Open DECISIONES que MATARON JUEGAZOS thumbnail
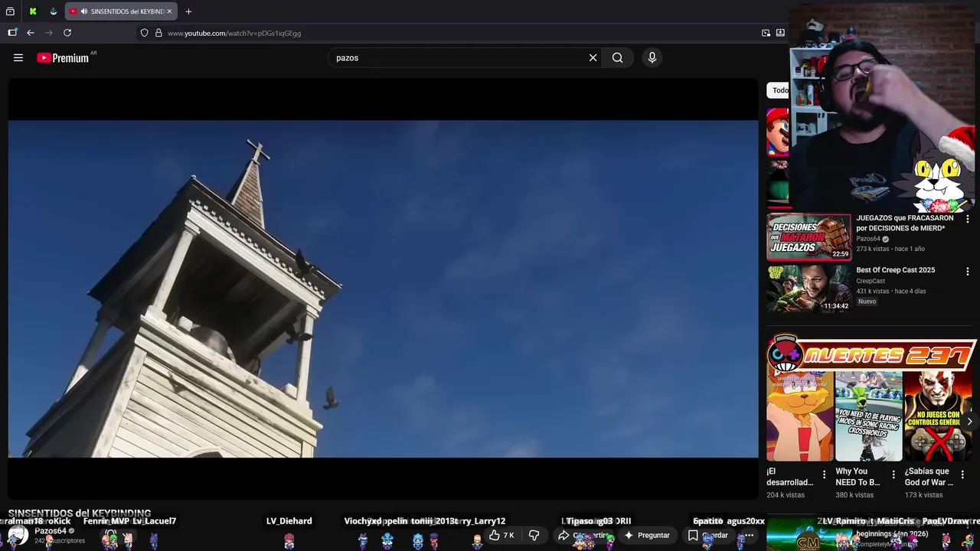Image resolution: width=980 pixels, height=551 pixels. [x=808, y=237]
